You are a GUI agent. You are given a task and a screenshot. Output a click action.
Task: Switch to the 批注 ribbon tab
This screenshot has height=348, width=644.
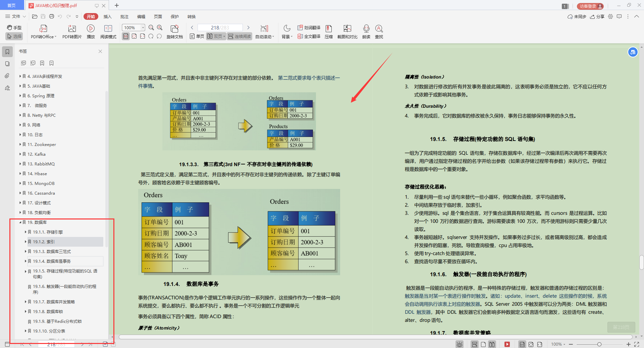[x=124, y=16]
